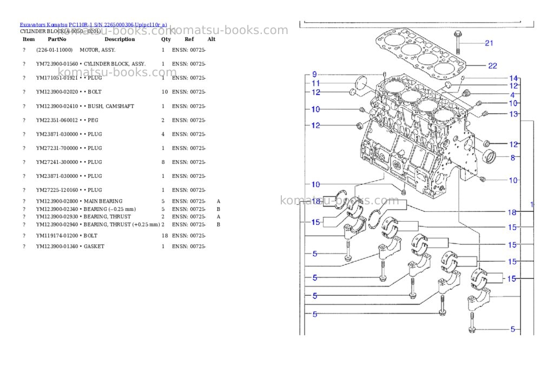The height and width of the screenshot is (392, 554).
Task: Select part number YM123900-01340
Action: 57,247
